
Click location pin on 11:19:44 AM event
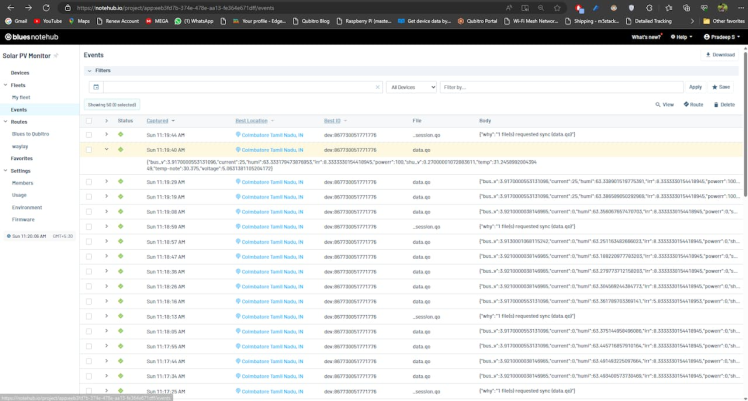tap(238, 134)
